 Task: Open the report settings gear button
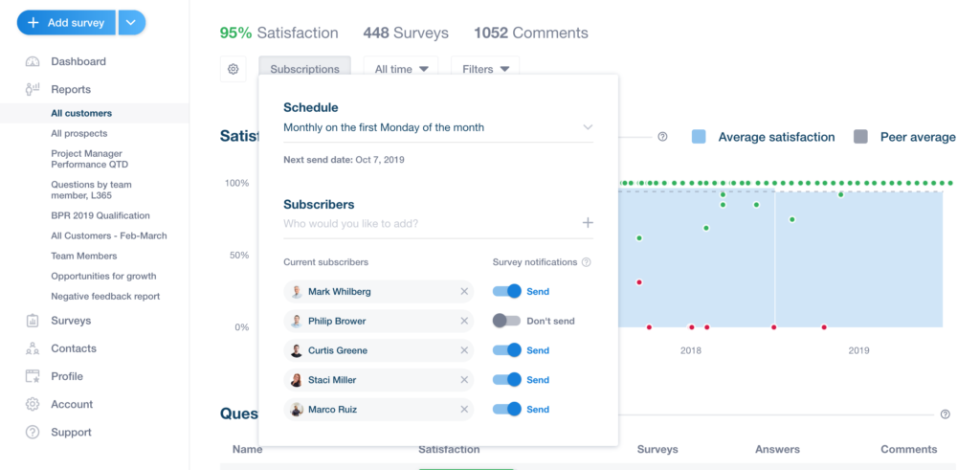pyautogui.click(x=234, y=69)
